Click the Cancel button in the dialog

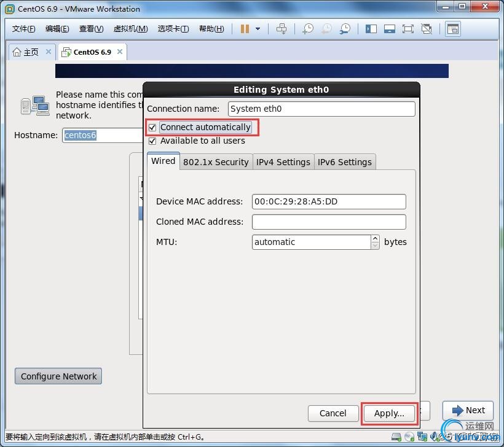(333, 413)
